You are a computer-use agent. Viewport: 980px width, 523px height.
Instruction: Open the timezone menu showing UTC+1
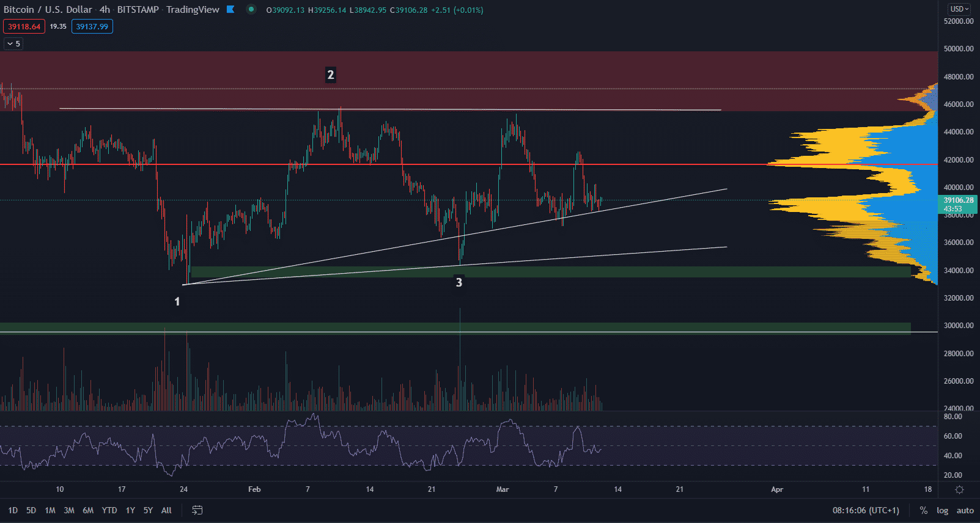pyautogui.click(x=866, y=510)
